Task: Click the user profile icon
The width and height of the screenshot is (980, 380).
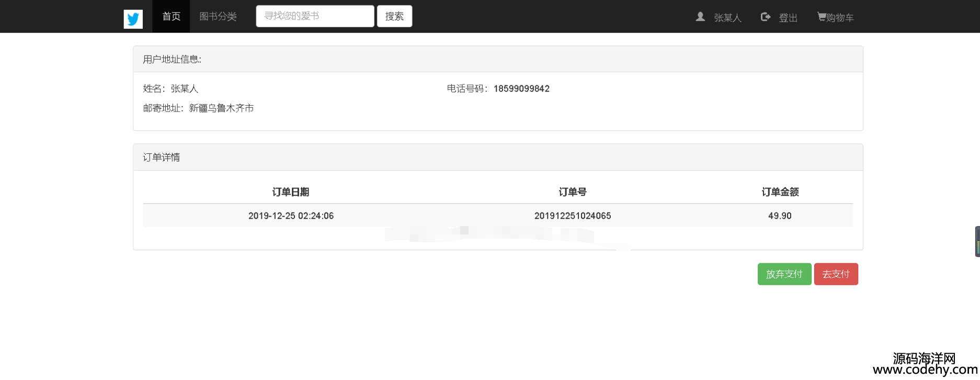Action: [x=700, y=17]
